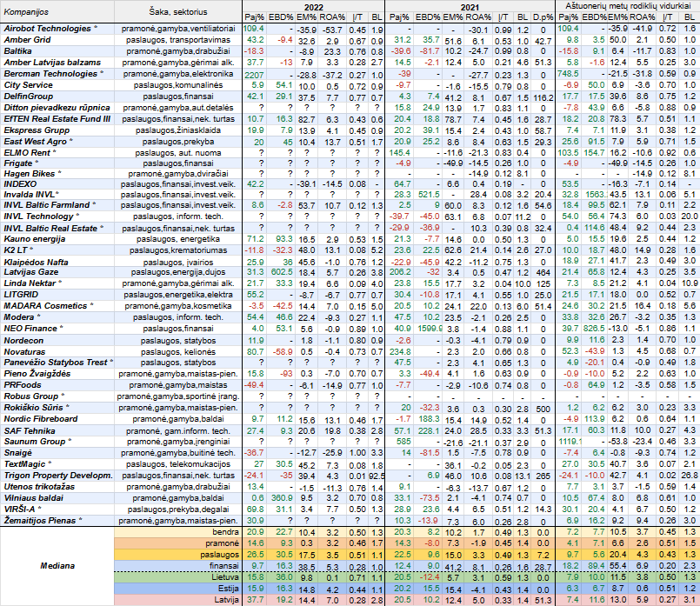This screenshot has width=700, height=606.
Task: Click 'INVL Technology' company name
Action: (57, 216)
